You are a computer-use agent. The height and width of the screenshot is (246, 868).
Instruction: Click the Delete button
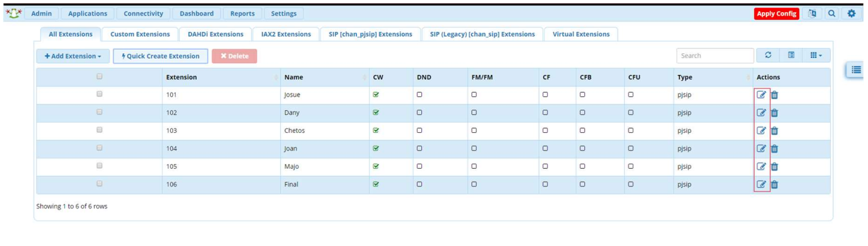[x=234, y=56]
